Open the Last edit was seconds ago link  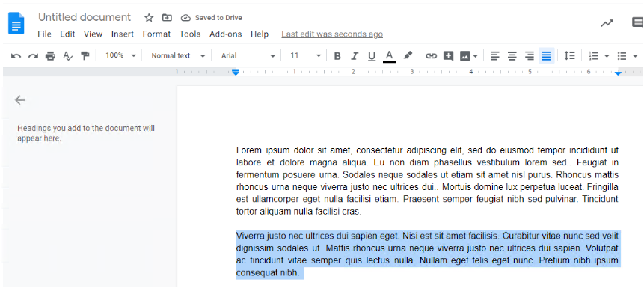332,34
